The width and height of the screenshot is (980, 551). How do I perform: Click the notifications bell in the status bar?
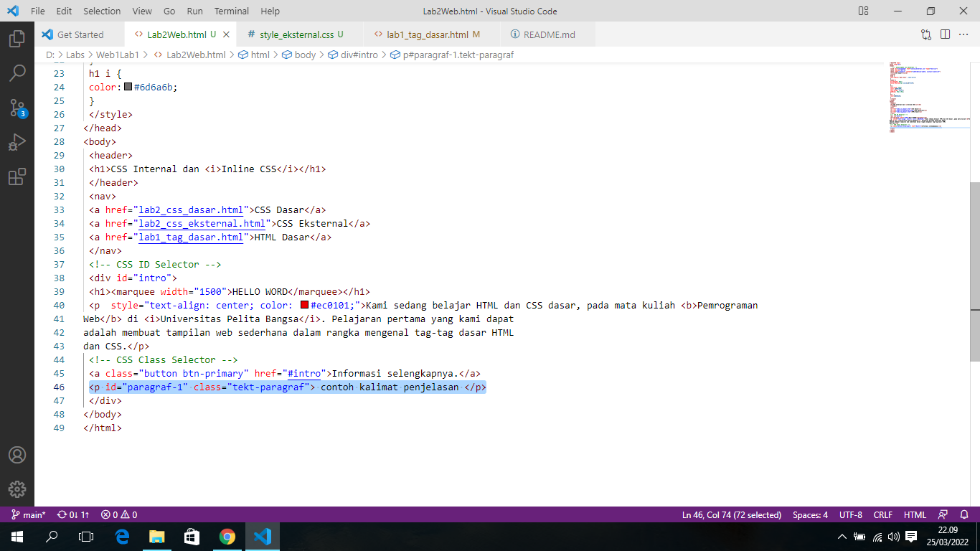pyautogui.click(x=965, y=514)
